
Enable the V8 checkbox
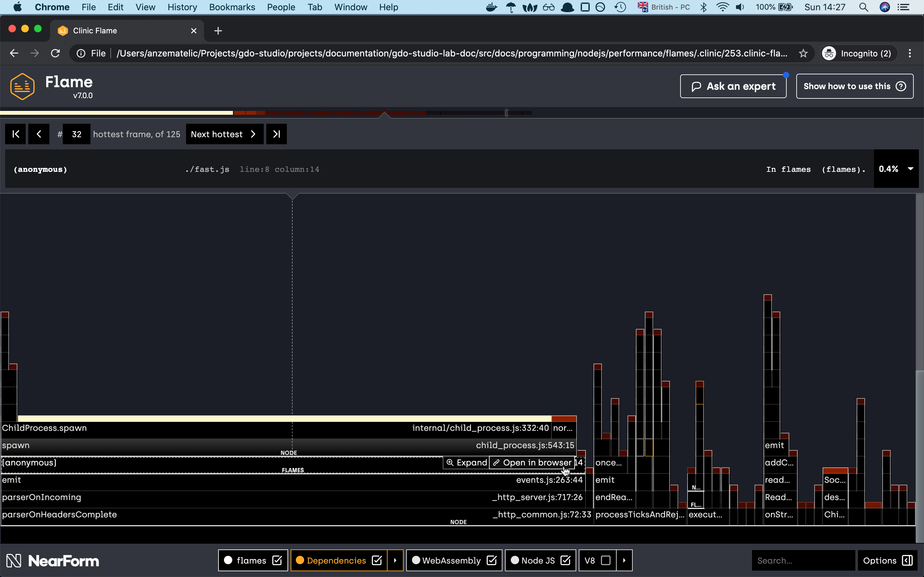[606, 560]
